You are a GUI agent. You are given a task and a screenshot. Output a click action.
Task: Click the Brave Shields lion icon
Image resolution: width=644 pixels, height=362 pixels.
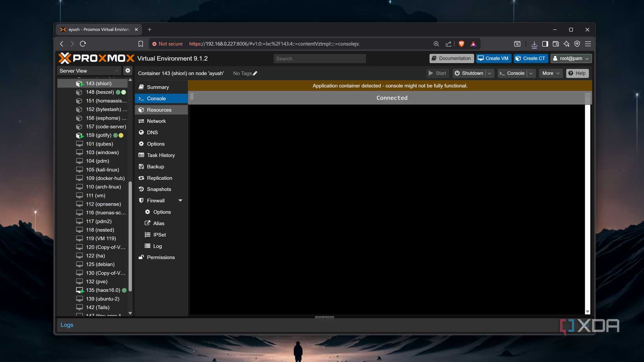coord(461,44)
